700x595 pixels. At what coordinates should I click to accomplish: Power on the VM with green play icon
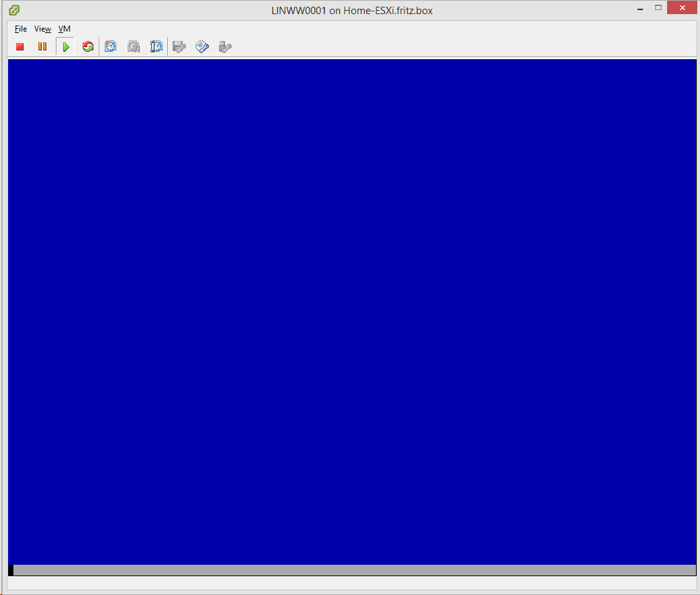(x=66, y=47)
